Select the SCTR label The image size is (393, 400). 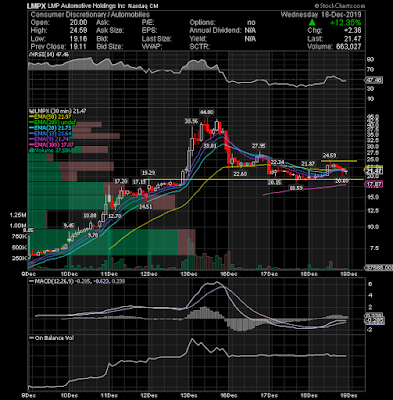pos(199,47)
